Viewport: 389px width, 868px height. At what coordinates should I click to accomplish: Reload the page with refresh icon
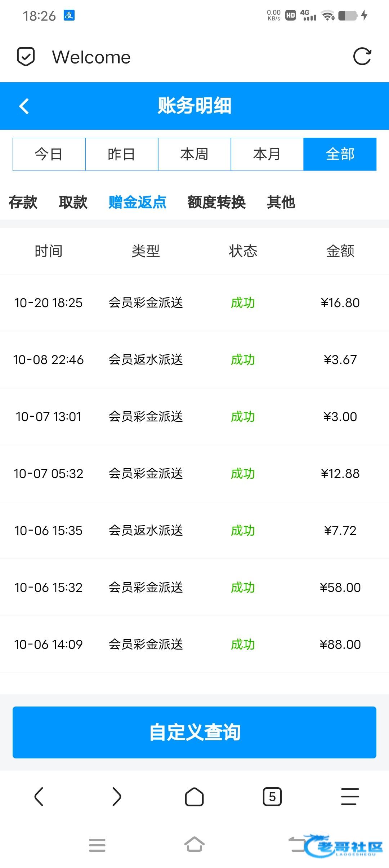pos(362,57)
